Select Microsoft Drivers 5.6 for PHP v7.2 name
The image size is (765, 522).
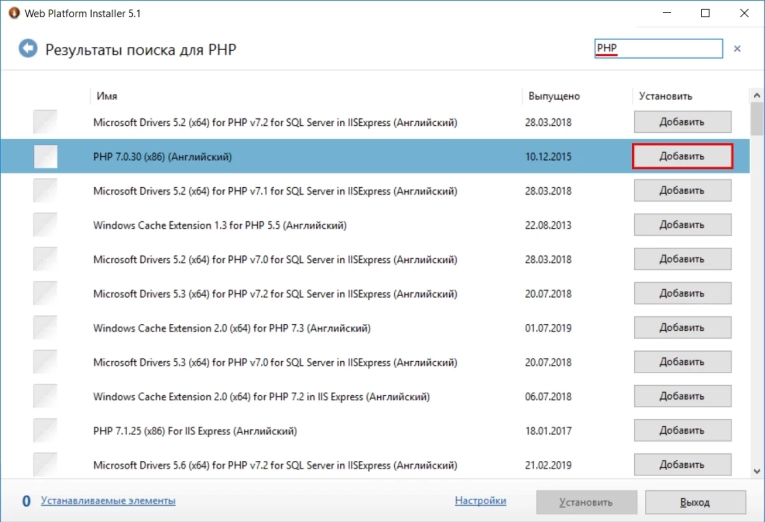[x=275, y=465]
